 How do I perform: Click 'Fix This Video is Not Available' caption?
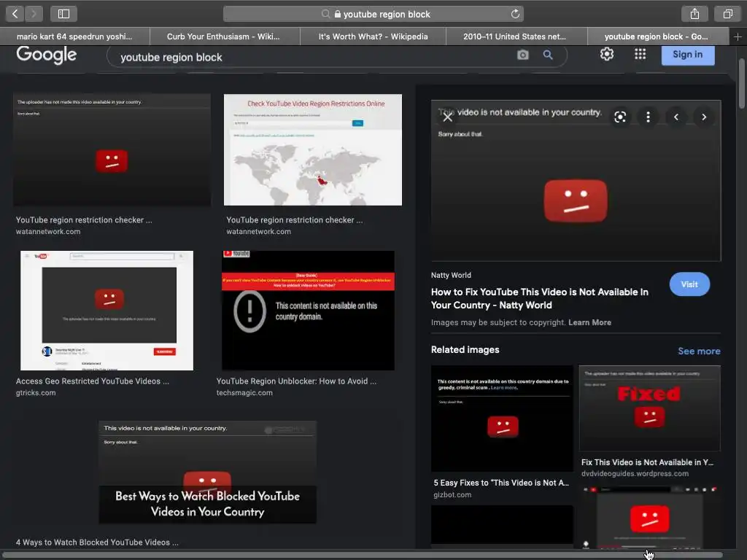[x=648, y=462]
